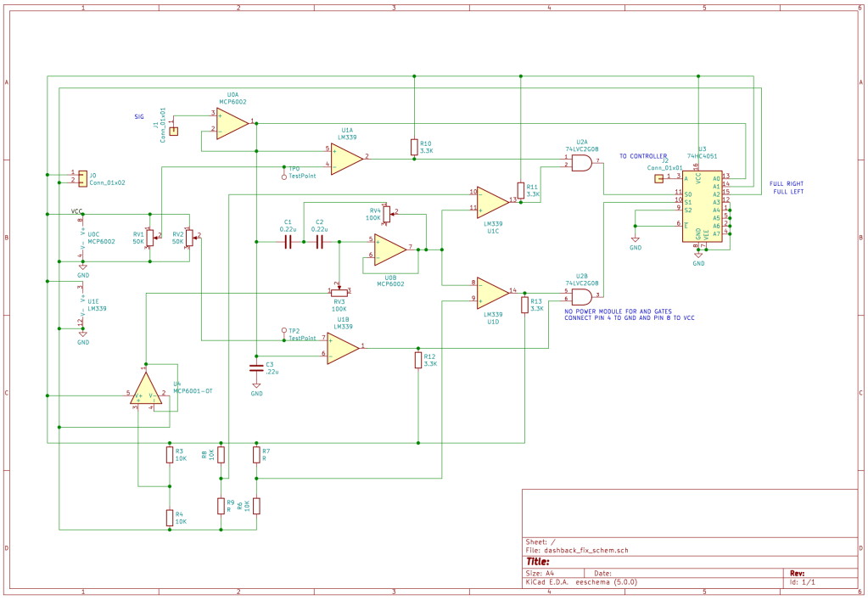Image resolution: width=868 pixels, height=600 pixels.
Task: Select the U0B MCP6002 op-amp symbol
Action: click(389, 249)
